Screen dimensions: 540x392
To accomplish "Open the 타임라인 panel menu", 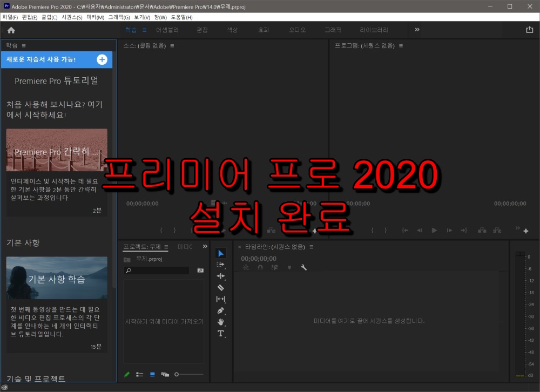I will tap(312, 247).
